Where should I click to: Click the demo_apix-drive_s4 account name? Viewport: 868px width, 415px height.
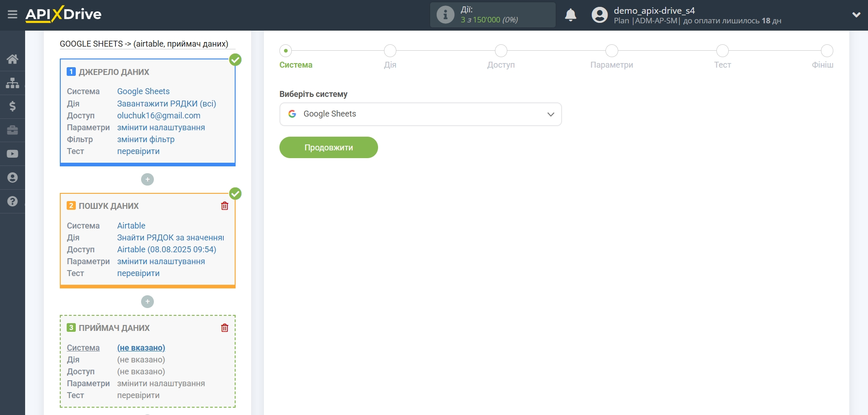(x=654, y=11)
